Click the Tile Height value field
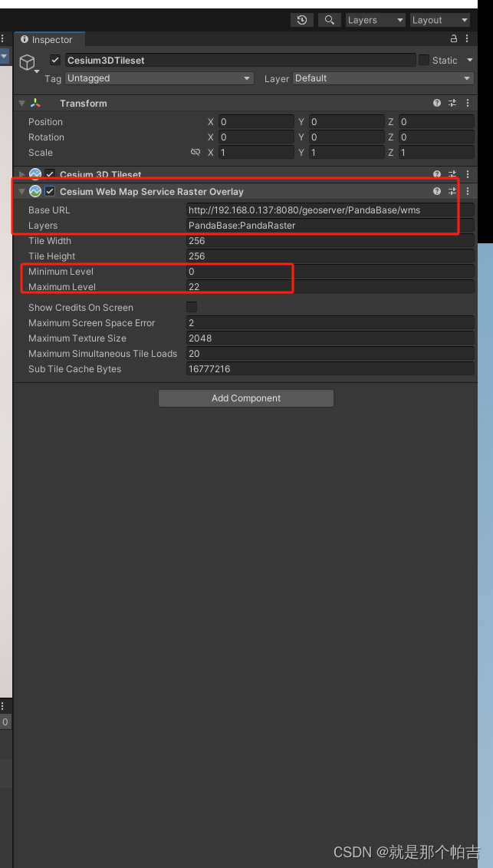 tap(330, 256)
